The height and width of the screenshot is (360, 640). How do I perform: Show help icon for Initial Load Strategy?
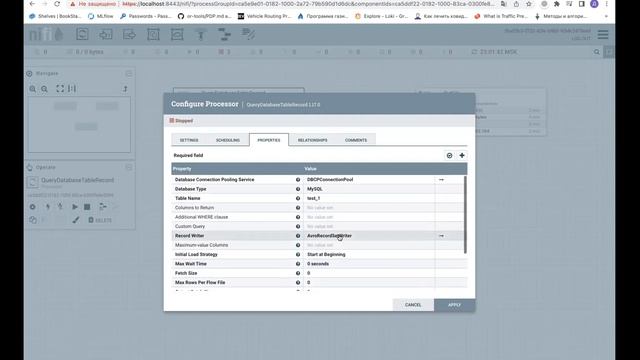(298, 255)
